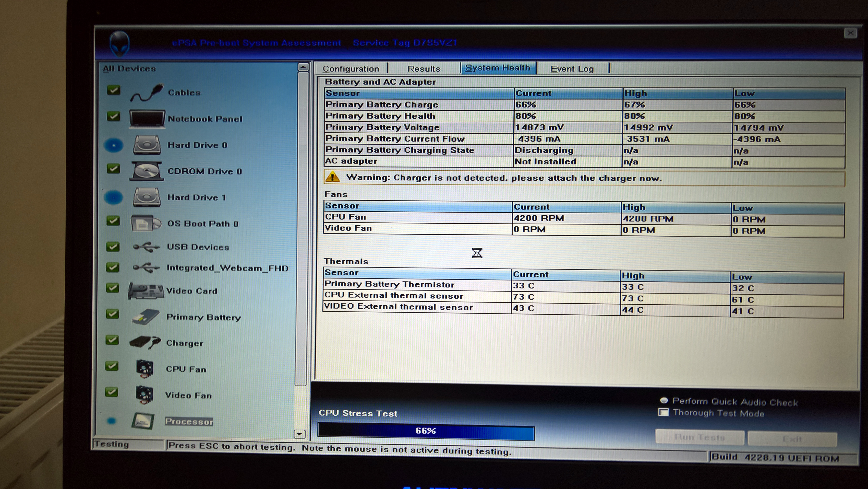Close the ePSA assessment window
Screen dimensions: 868x489
850,33
